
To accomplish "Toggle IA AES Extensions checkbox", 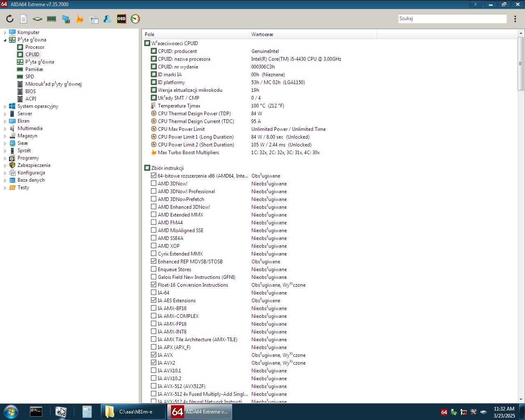I will [x=154, y=300].
